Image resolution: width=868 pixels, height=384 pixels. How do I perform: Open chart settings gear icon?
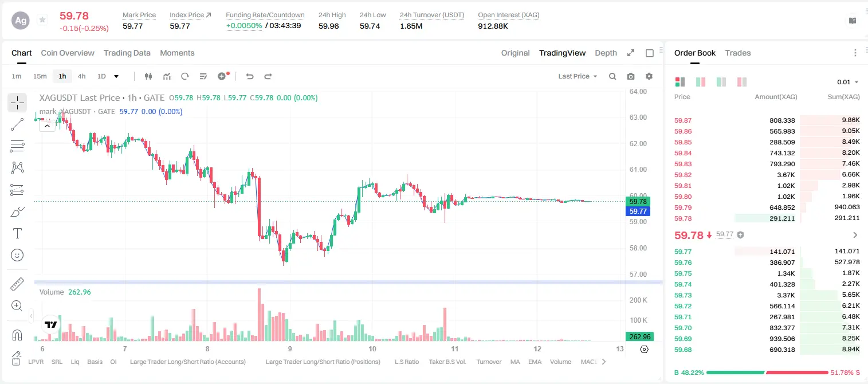(x=649, y=76)
